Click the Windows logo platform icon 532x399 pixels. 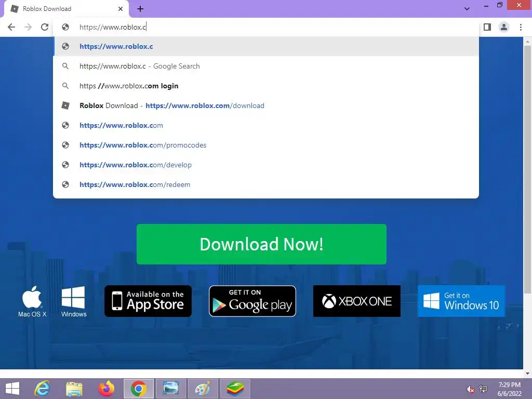[74, 301]
